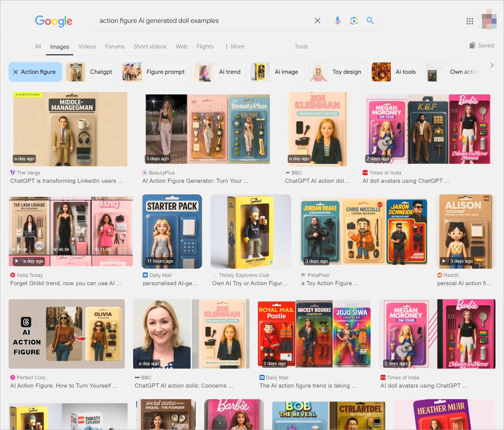Open the Olivia AI Action Figure image
504x430 pixels.
tap(67, 334)
